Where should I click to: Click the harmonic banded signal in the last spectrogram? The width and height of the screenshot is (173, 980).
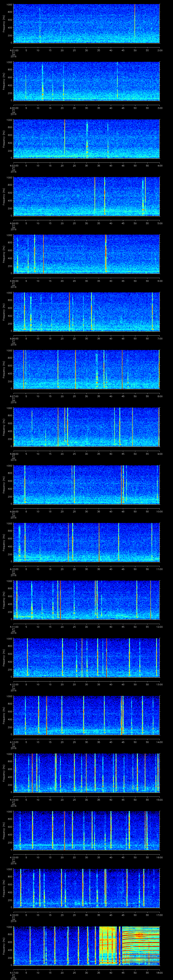pos(141,946)
